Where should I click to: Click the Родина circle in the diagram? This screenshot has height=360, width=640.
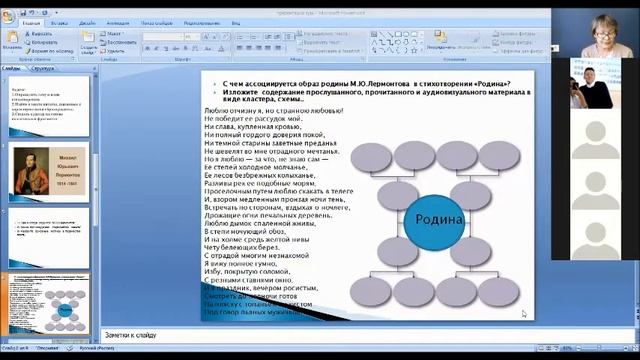(x=435, y=223)
